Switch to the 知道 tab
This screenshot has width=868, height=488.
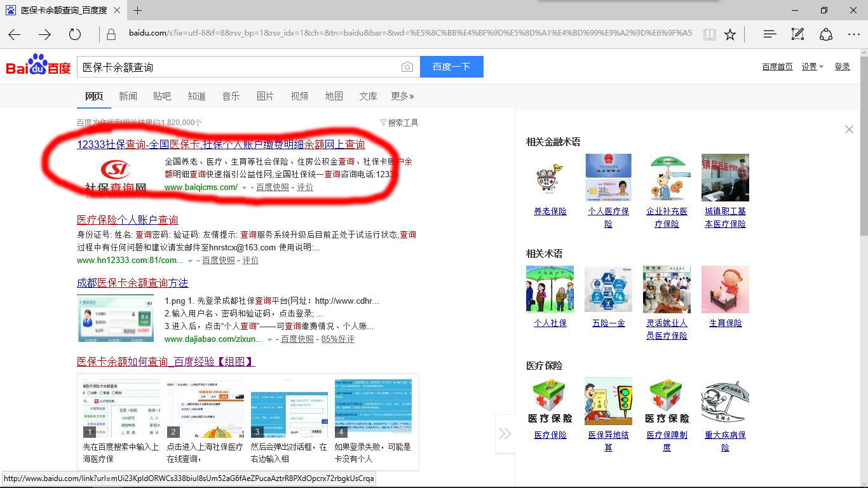click(x=196, y=96)
